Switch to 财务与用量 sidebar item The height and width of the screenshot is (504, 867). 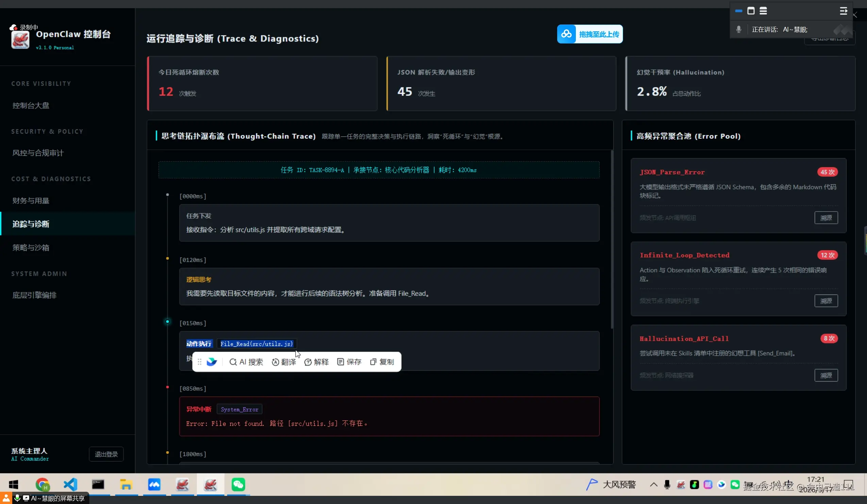(x=31, y=201)
